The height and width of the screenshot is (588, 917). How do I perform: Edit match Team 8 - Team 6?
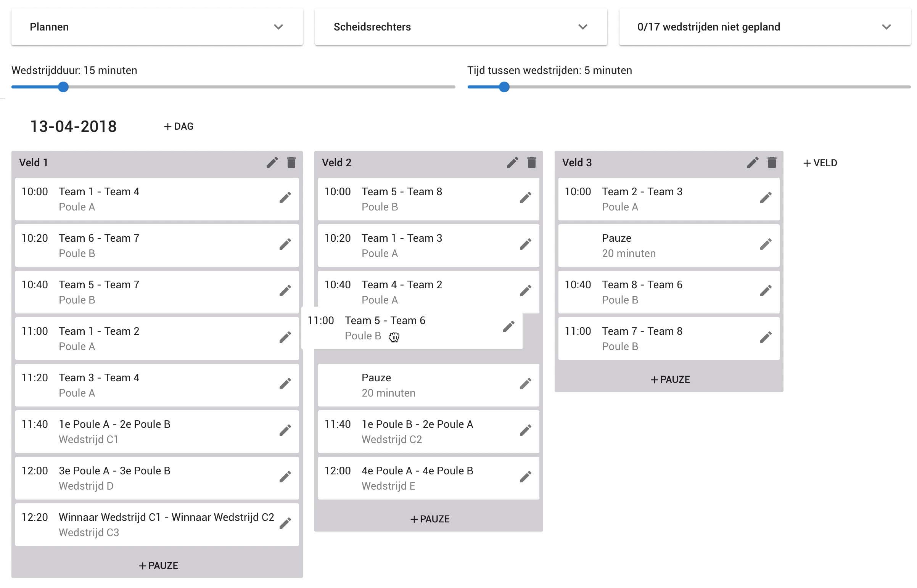[x=766, y=291]
